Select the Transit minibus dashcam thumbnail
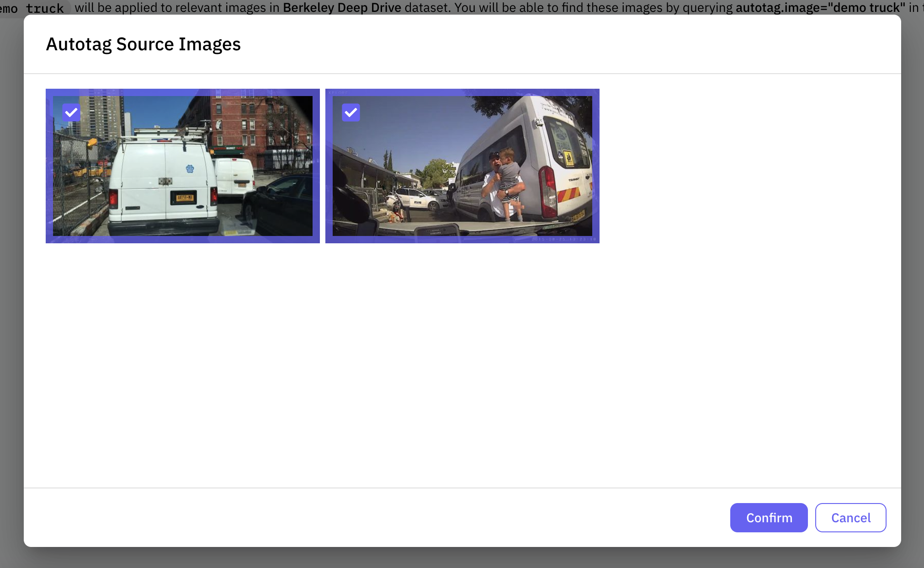 click(462, 166)
